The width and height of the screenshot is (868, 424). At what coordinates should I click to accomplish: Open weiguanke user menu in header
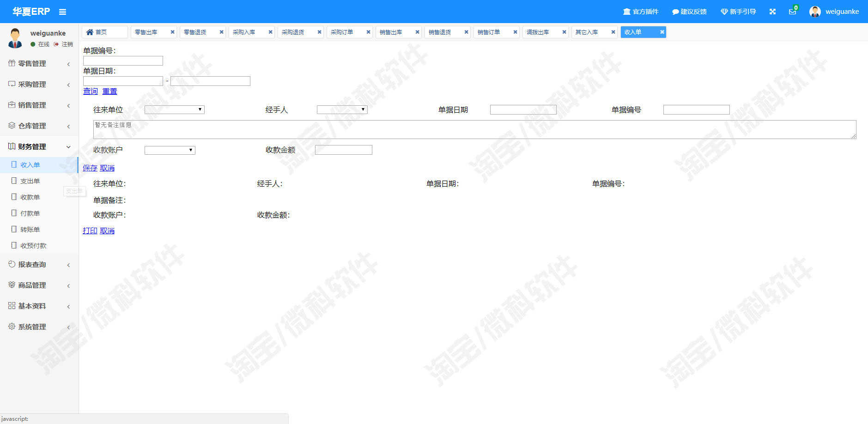(834, 12)
